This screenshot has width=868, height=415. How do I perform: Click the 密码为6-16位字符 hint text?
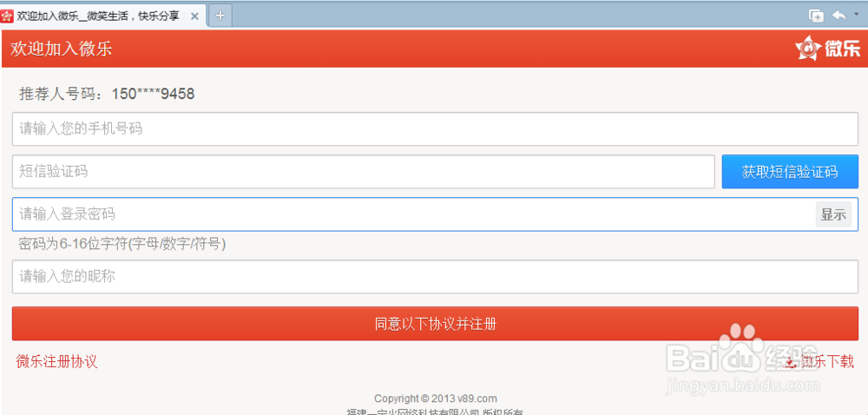122,244
